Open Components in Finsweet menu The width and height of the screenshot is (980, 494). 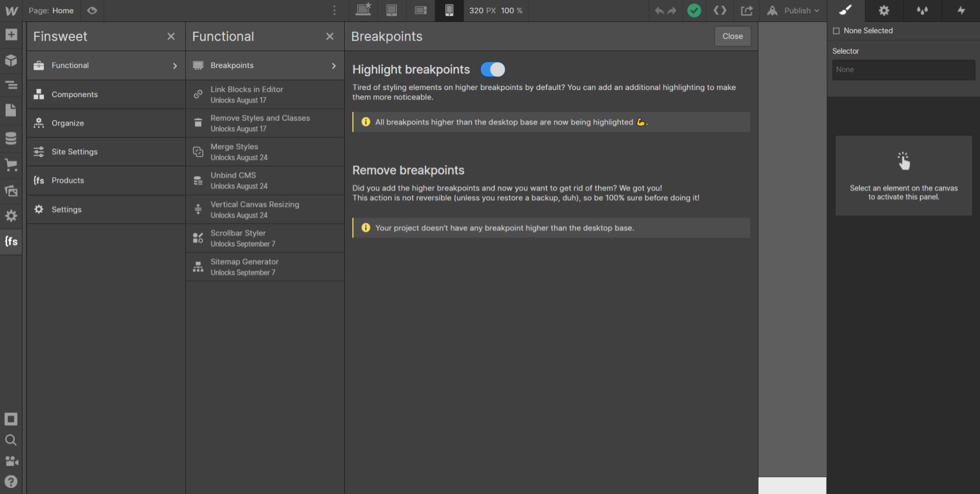106,94
